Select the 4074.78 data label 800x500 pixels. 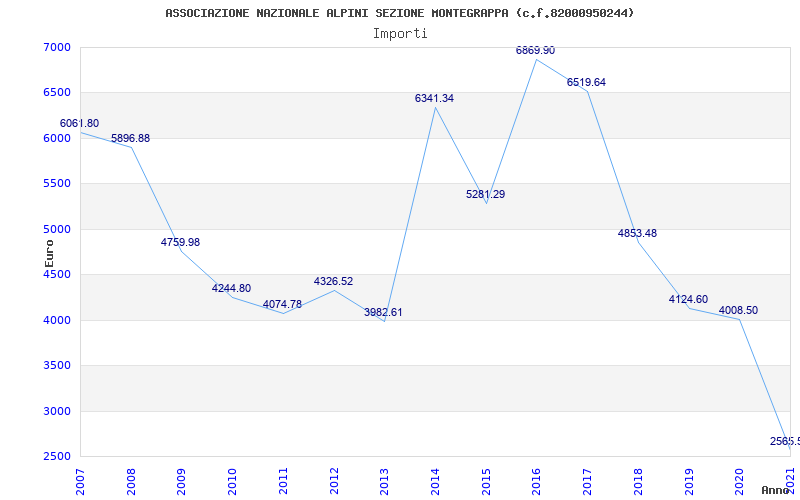coord(282,304)
